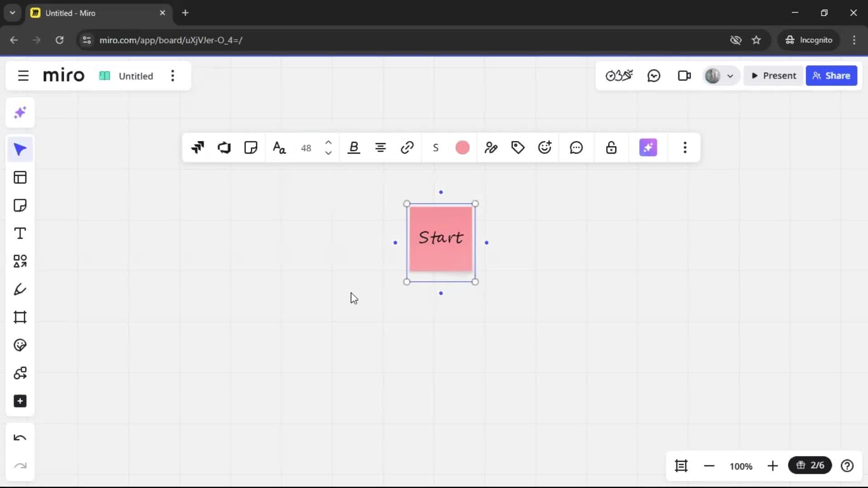
Task: Toggle bold formatting on the sticky note
Action: (354, 148)
